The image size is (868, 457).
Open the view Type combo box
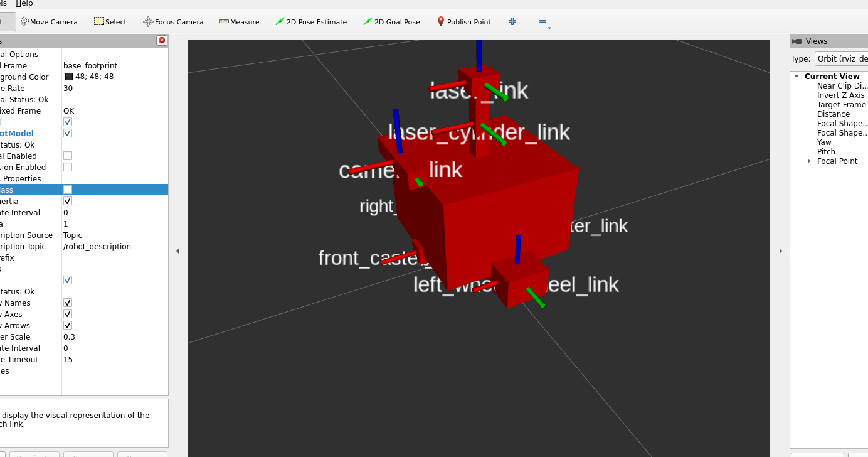(840, 59)
